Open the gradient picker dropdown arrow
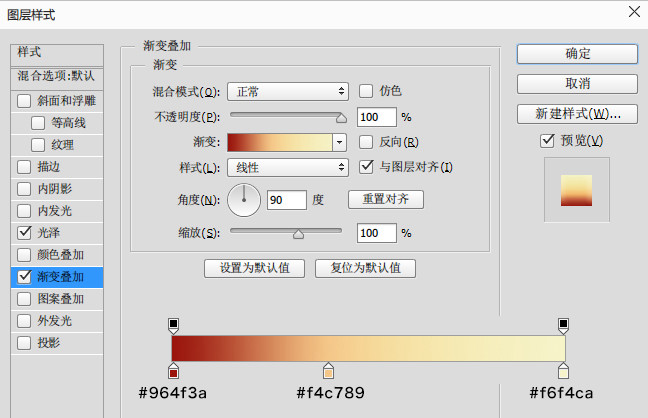The image size is (648, 418). click(339, 142)
